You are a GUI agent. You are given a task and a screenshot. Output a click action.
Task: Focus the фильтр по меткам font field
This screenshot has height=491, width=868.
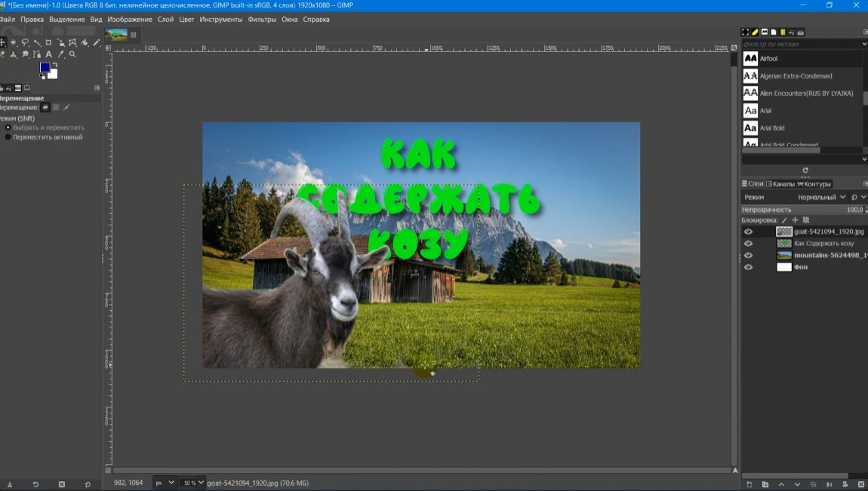pos(801,44)
